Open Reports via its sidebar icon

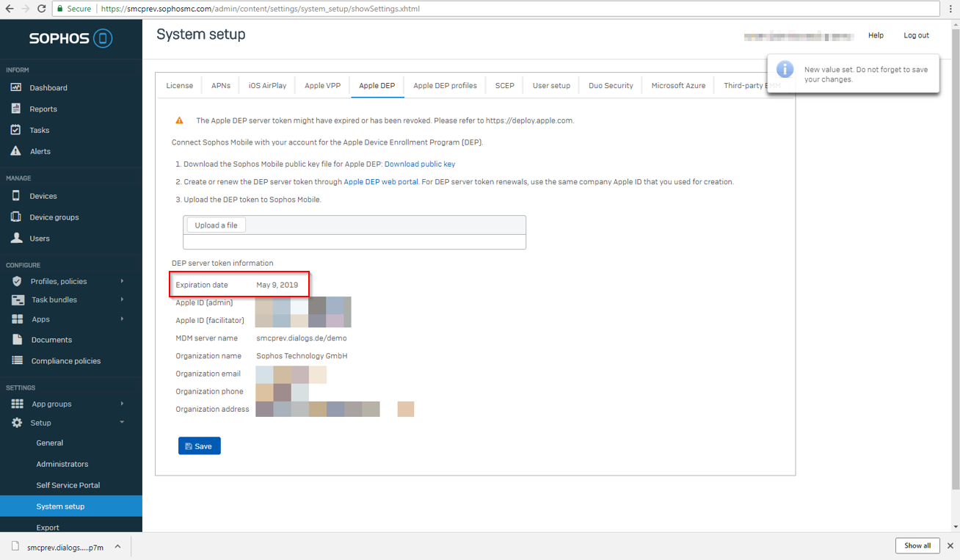pos(16,109)
